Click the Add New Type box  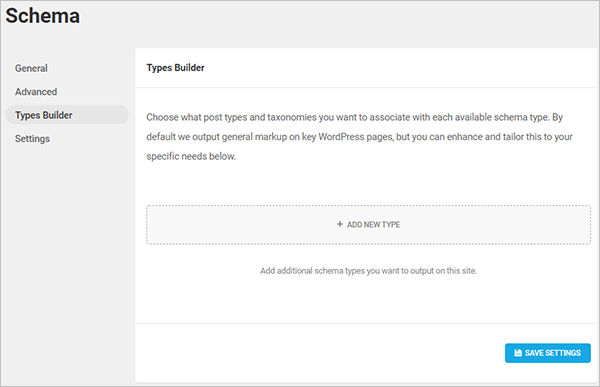tap(368, 225)
